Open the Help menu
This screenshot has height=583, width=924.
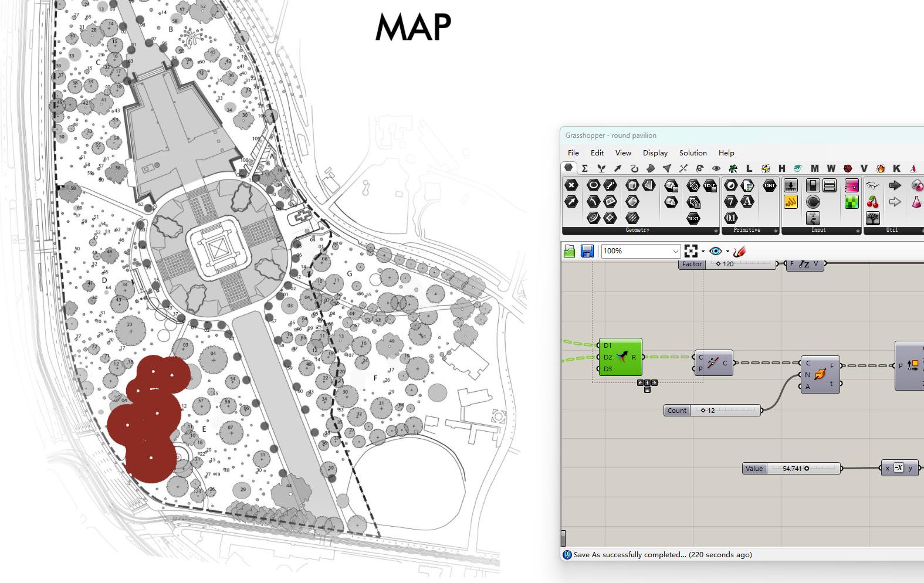tap(726, 152)
